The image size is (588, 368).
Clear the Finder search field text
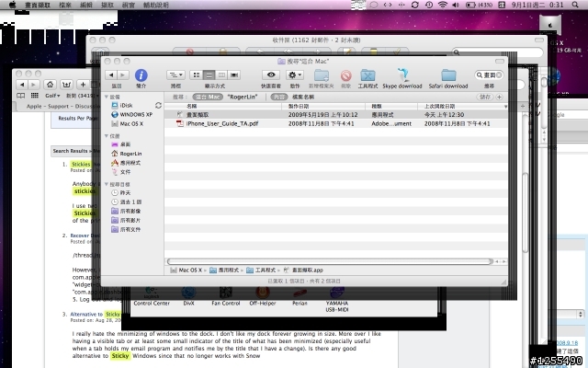click(499, 75)
